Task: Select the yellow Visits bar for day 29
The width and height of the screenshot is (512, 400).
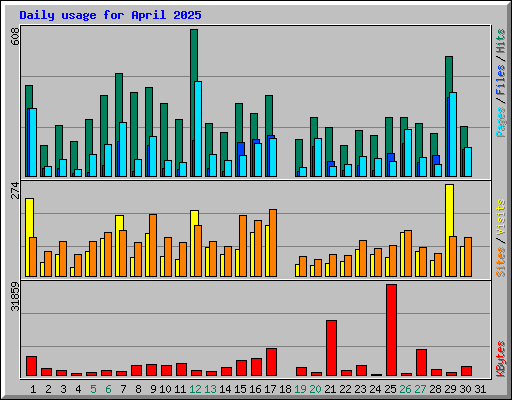Action: coord(449,210)
